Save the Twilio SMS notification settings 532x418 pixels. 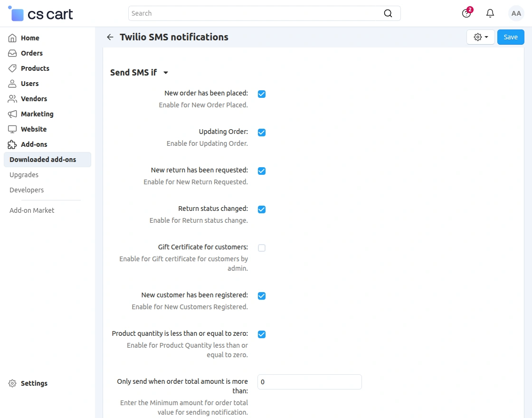[x=511, y=37]
